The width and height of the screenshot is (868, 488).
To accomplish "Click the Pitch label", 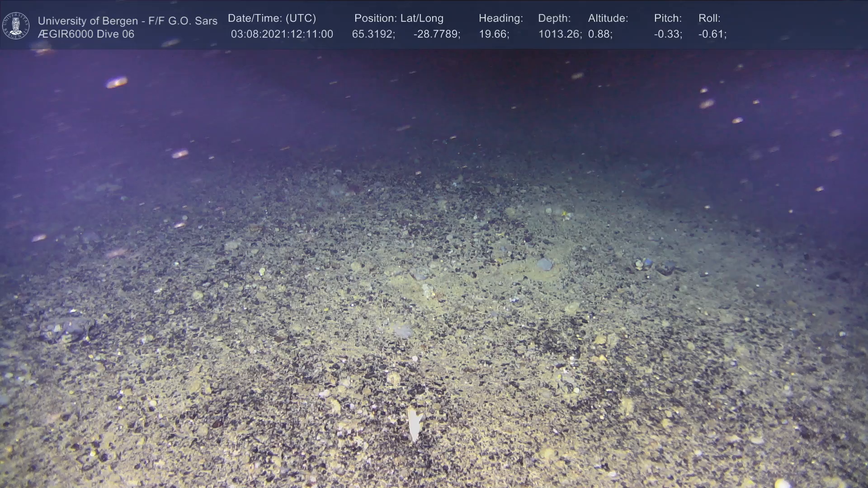I will [x=668, y=19].
